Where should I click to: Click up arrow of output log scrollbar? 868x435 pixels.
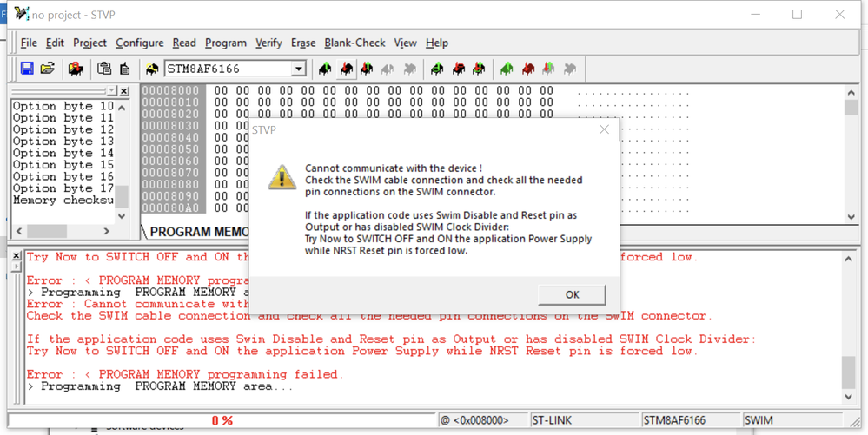point(849,259)
